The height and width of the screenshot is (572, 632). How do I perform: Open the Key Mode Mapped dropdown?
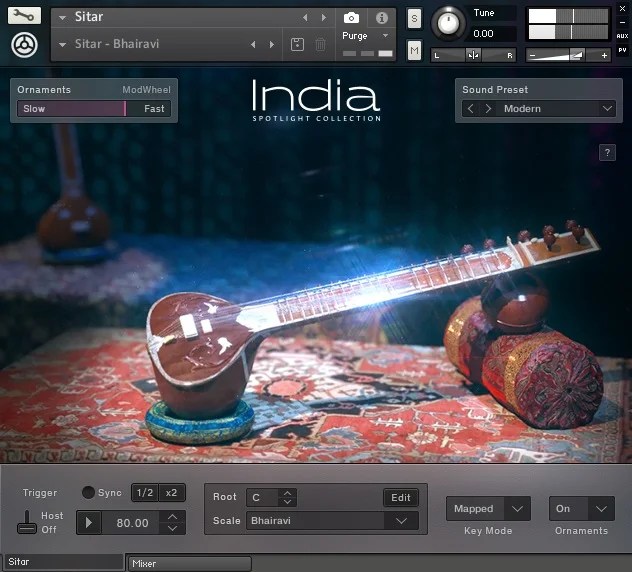click(517, 509)
